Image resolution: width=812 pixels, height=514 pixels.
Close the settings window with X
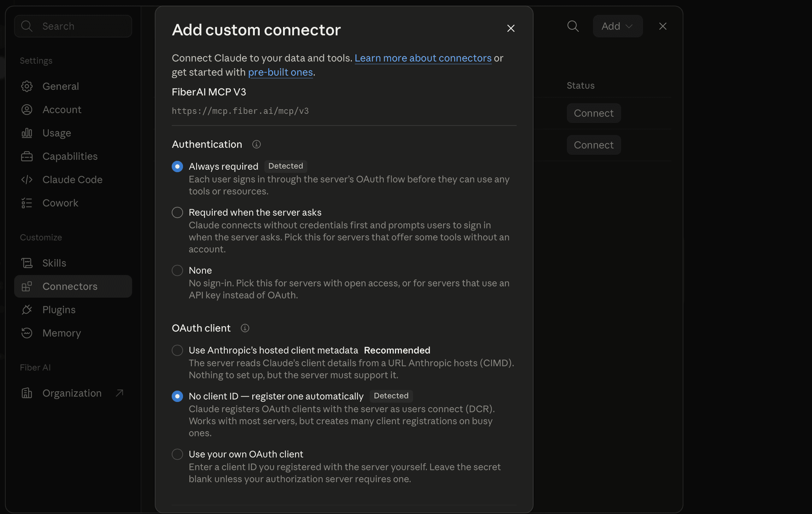point(663,26)
